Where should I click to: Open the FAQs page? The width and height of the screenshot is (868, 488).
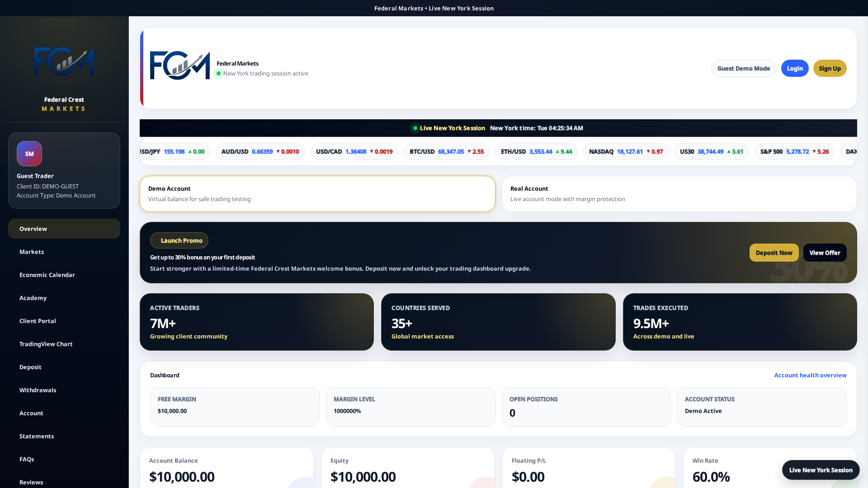click(x=64, y=459)
